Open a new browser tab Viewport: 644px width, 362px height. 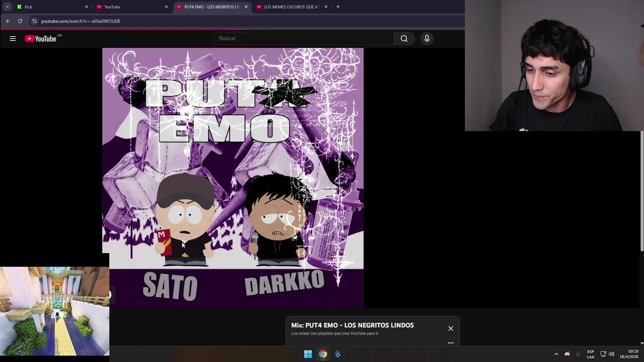pyautogui.click(x=338, y=7)
